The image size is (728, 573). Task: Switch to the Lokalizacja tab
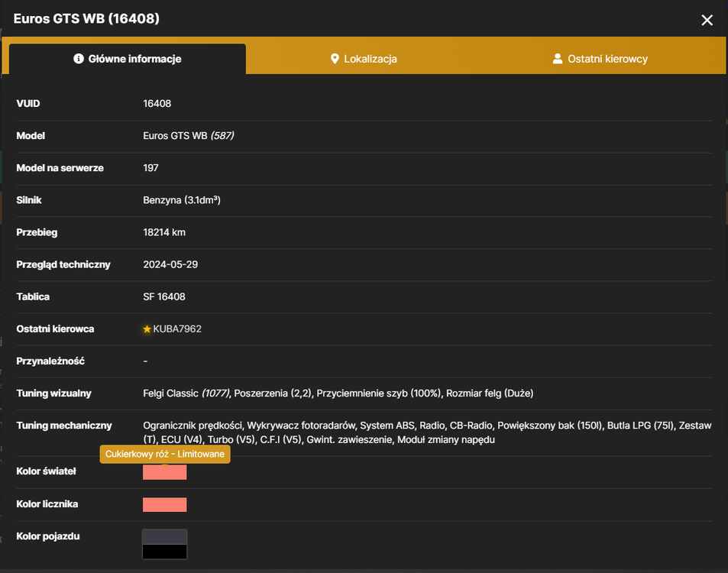[x=364, y=59]
